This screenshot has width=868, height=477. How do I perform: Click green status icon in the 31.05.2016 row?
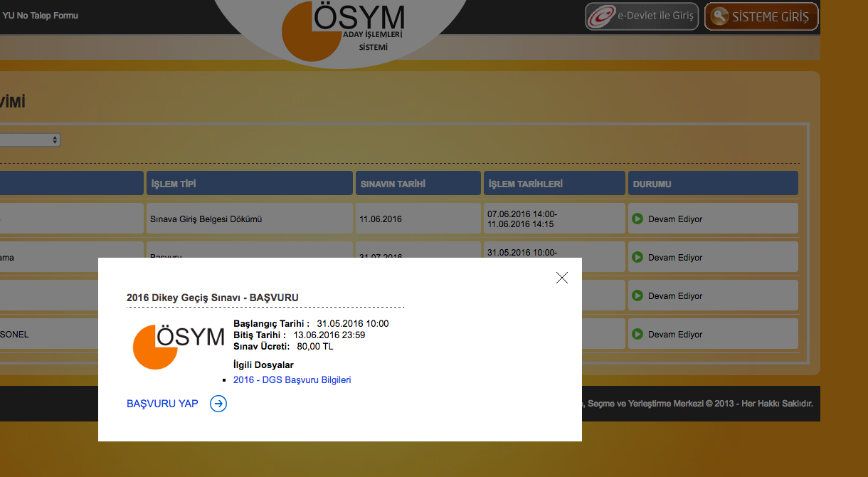637,257
